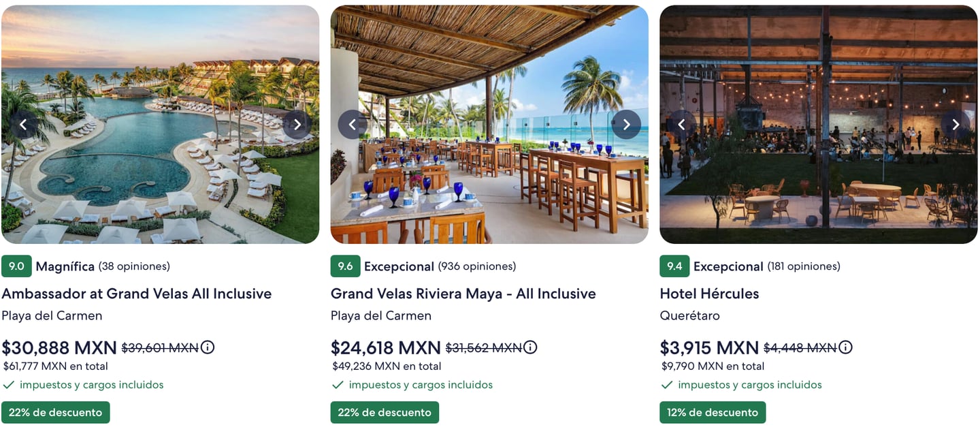Advance to next Grand Velas Riviera Maya photo

coord(626,125)
